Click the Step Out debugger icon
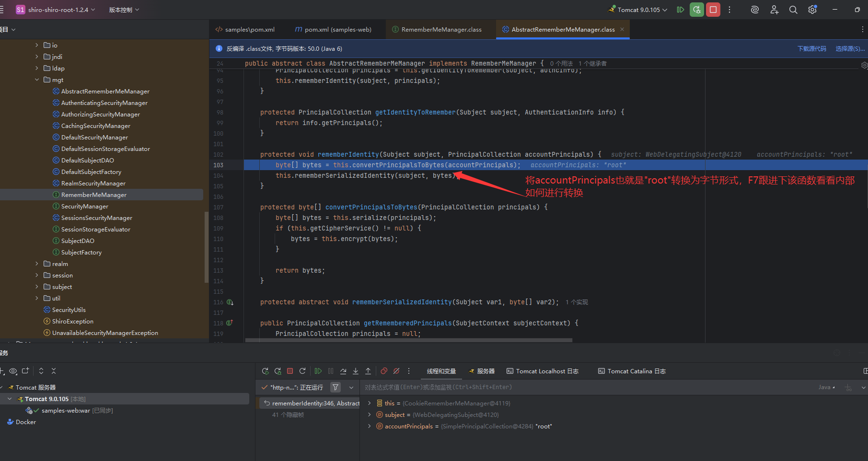 [368, 371]
